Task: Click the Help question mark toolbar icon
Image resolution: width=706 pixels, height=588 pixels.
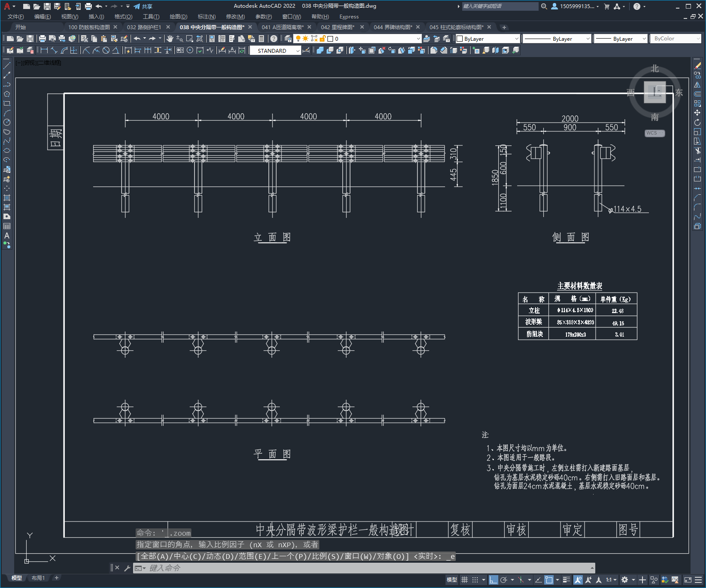Action: (273, 39)
